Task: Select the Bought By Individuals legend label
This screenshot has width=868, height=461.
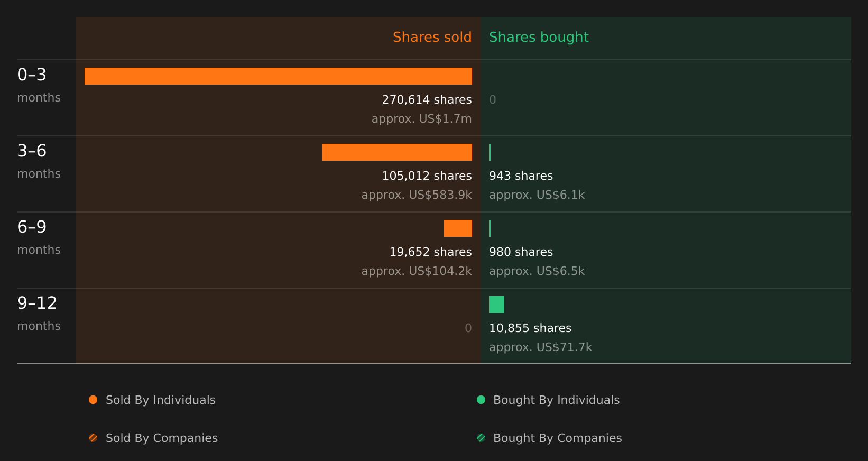Action: [x=557, y=400]
